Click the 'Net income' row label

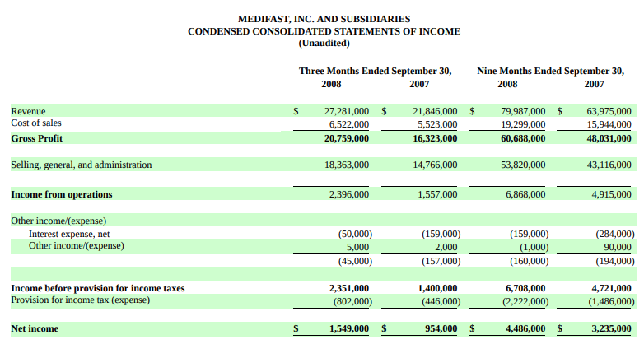click(35, 328)
